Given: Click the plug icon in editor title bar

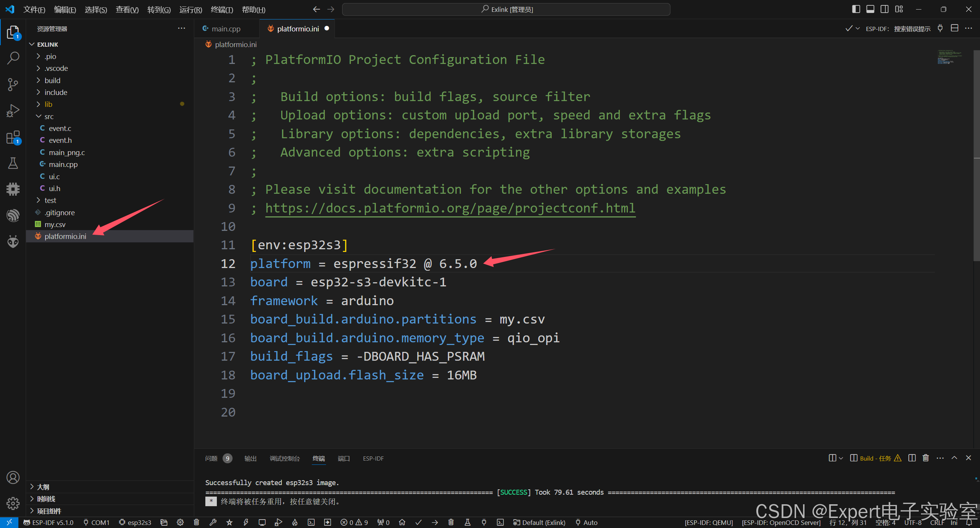Looking at the screenshot, I should tap(940, 28).
